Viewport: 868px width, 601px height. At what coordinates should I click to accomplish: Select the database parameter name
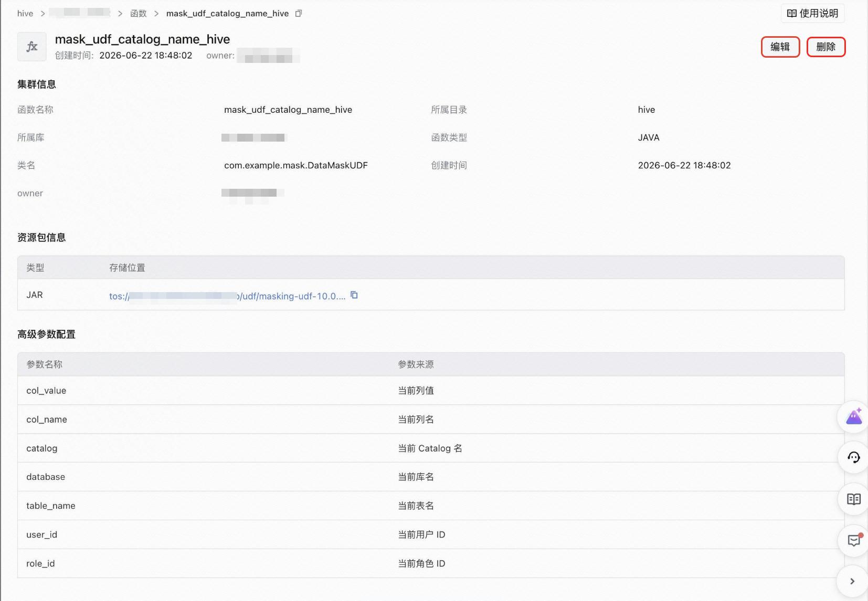pyautogui.click(x=46, y=477)
